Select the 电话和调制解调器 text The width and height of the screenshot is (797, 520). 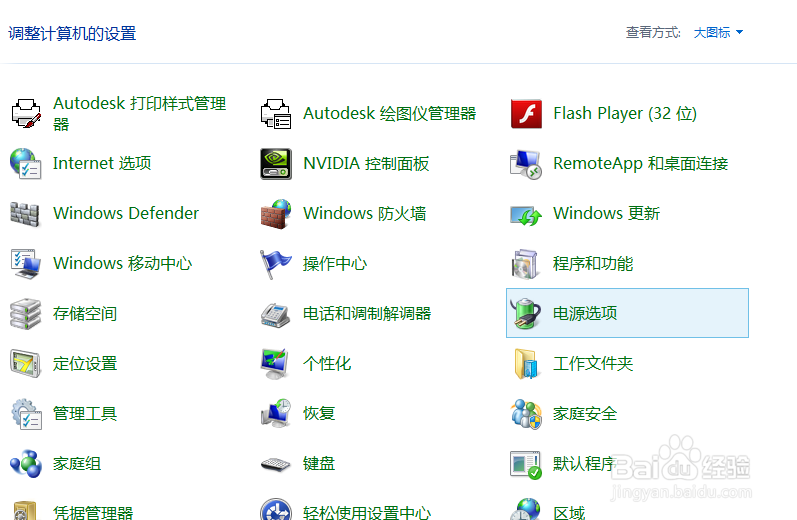coord(367,313)
